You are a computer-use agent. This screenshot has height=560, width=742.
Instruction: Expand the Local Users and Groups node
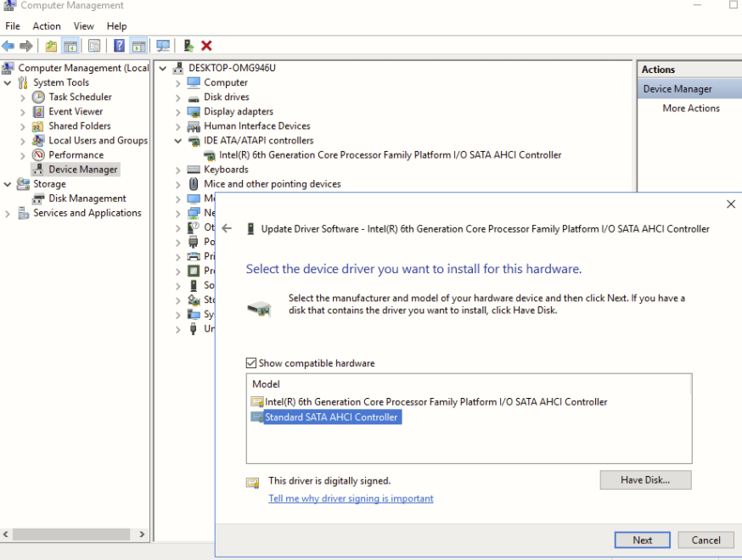pyautogui.click(x=23, y=142)
